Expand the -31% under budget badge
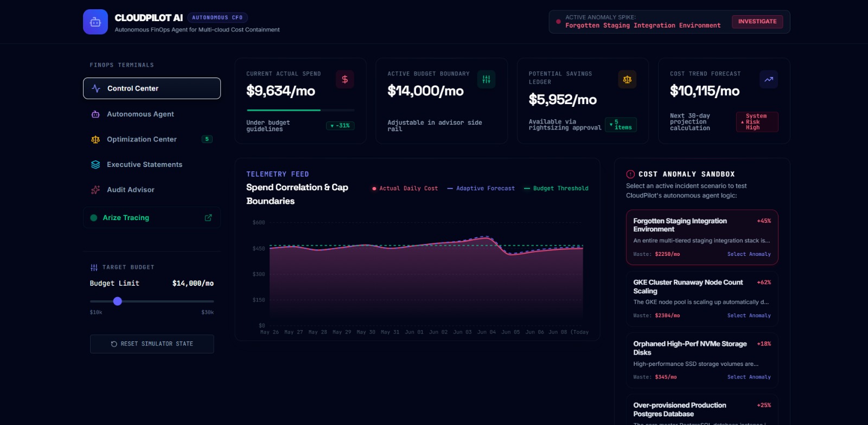 pos(340,126)
